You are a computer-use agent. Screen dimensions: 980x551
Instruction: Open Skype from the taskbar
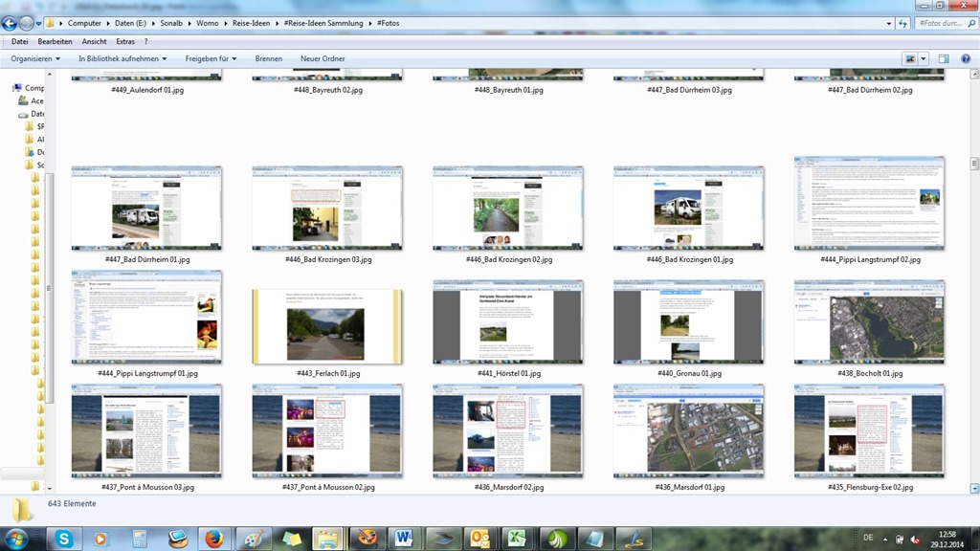(x=65, y=538)
